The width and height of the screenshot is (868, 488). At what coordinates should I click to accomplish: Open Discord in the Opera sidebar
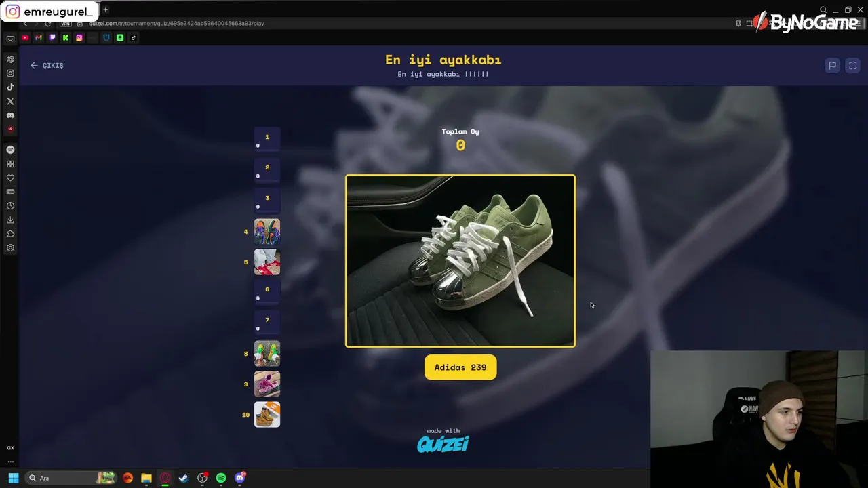point(10,115)
